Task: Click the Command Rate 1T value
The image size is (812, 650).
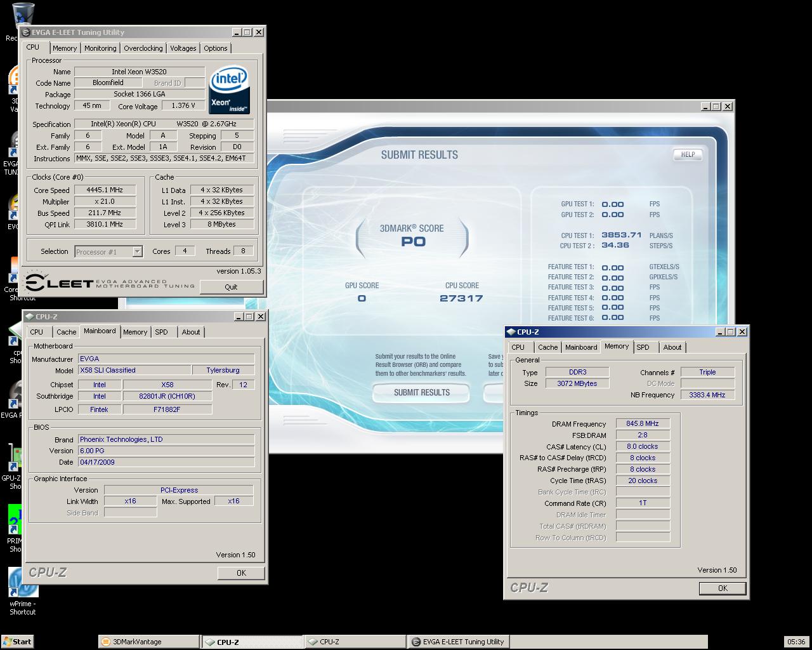Action: [x=643, y=503]
